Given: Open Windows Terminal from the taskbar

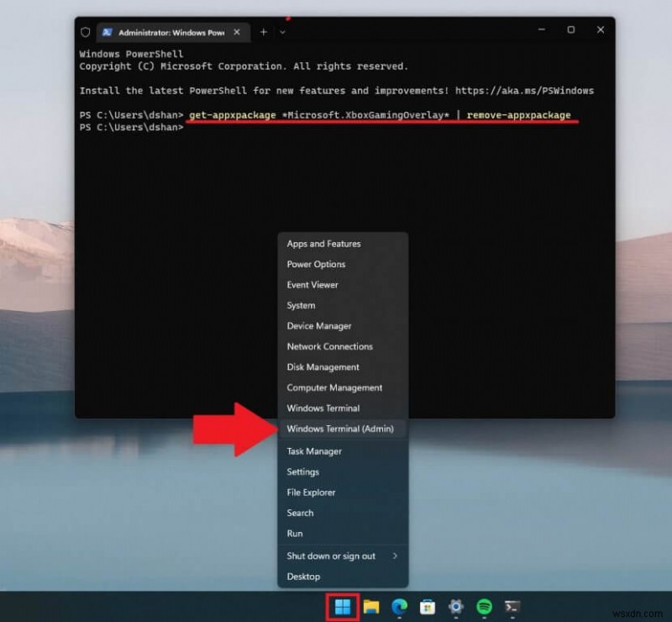Looking at the screenshot, I should click(511, 606).
